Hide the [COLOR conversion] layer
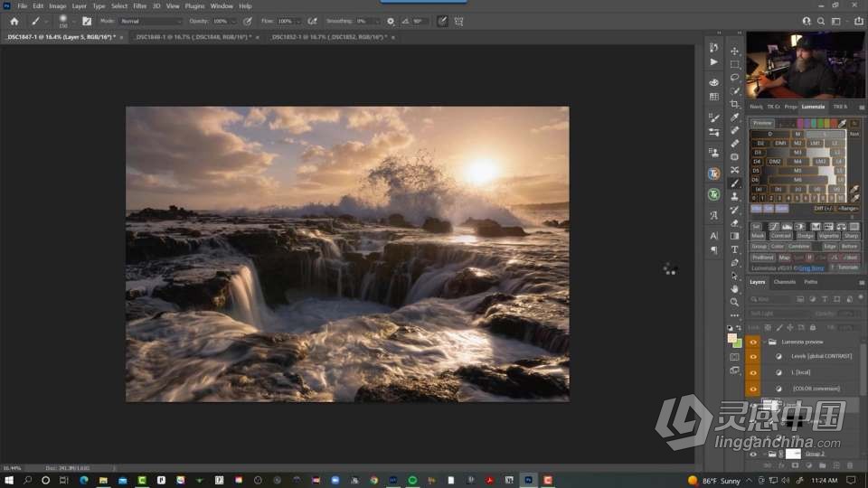The image size is (868, 488). [753, 389]
